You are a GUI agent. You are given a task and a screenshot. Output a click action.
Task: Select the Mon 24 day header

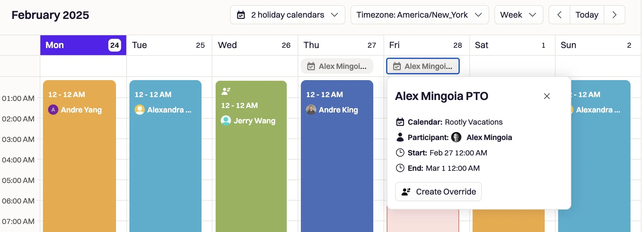83,45
